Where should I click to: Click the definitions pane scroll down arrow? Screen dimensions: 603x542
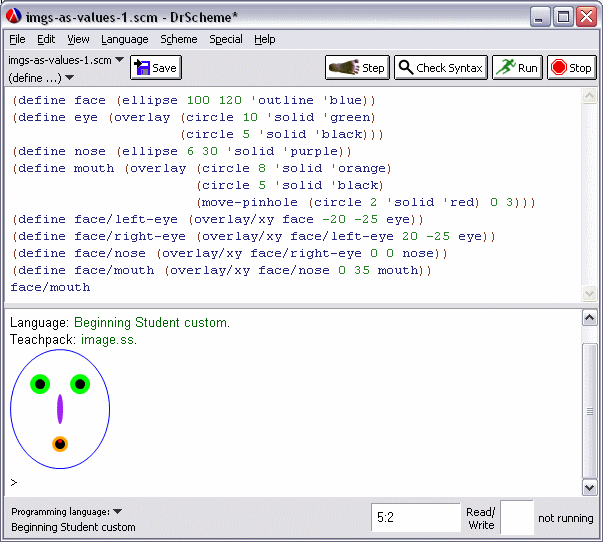[589, 294]
